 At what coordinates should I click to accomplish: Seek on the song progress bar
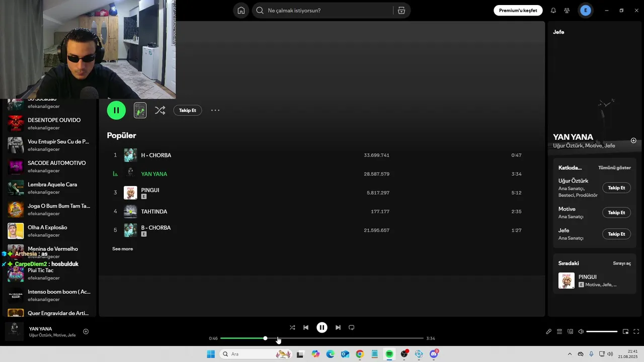click(322, 338)
